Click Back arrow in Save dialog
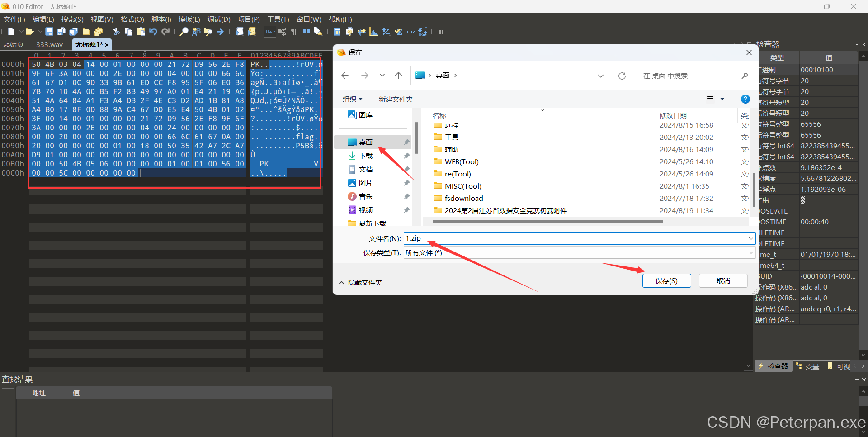868x437 pixels. [x=345, y=76]
